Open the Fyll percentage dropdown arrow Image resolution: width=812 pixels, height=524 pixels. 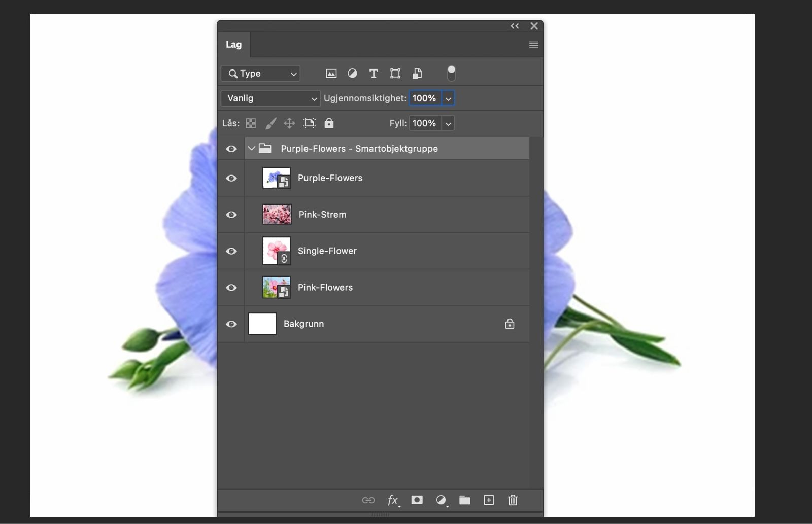tap(448, 123)
